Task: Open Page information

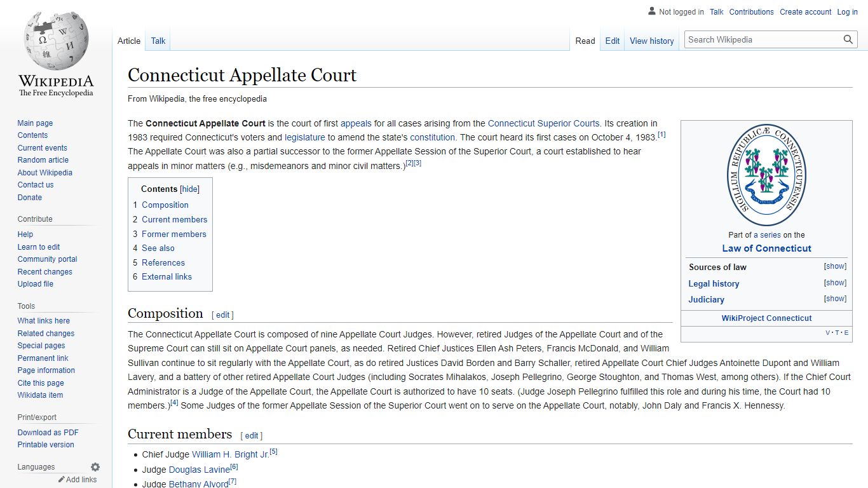Action: point(46,370)
